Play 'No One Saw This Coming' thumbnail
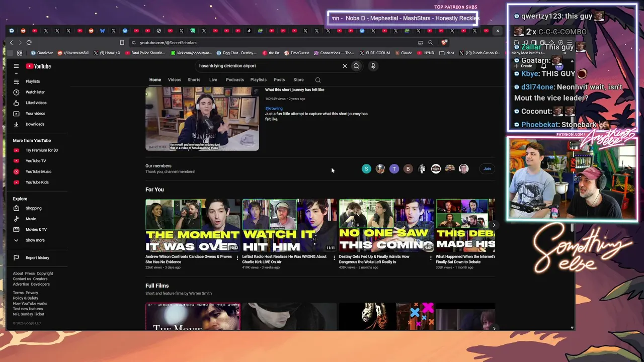 click(x=386, y=225)
